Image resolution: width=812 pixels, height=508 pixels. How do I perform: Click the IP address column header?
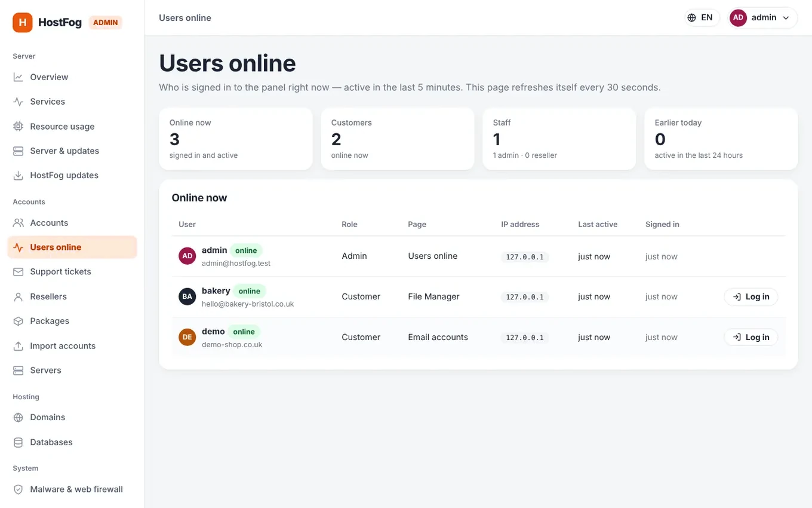coord(520,225)
